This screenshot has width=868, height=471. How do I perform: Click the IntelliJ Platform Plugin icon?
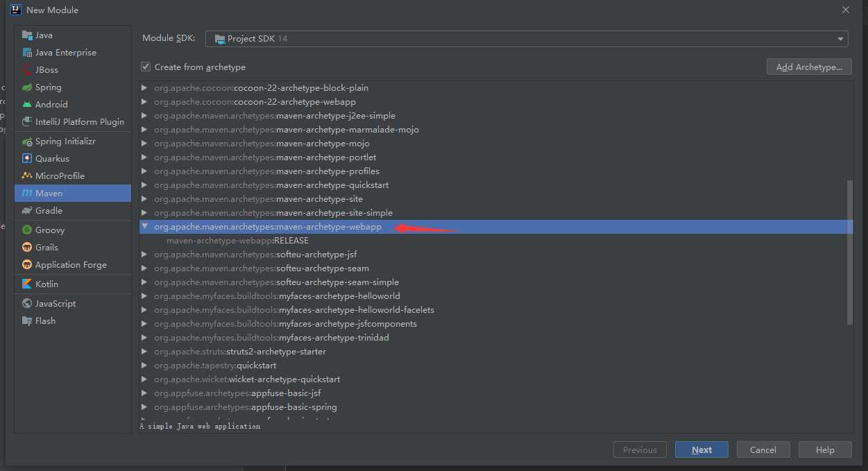(x=27, y=122)
